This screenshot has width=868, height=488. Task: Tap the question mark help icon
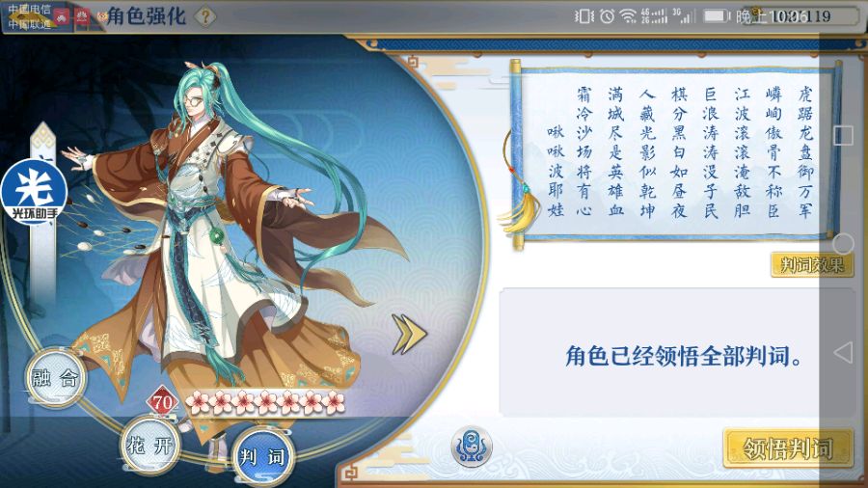204,17
